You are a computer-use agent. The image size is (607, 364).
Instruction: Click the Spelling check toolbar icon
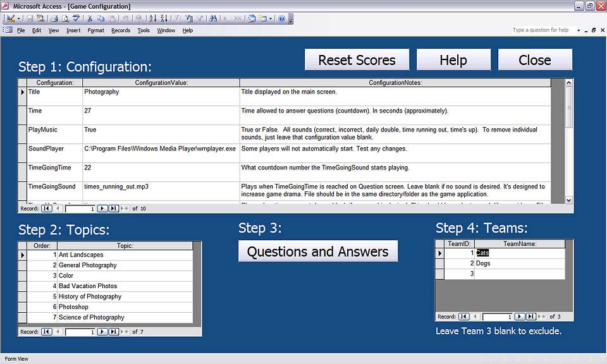tap(76, 19)
